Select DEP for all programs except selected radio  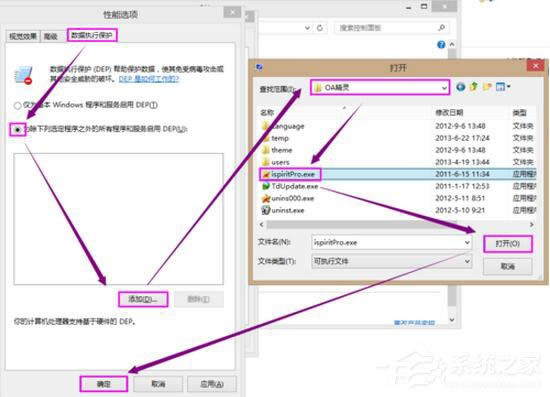coord(17,130)
